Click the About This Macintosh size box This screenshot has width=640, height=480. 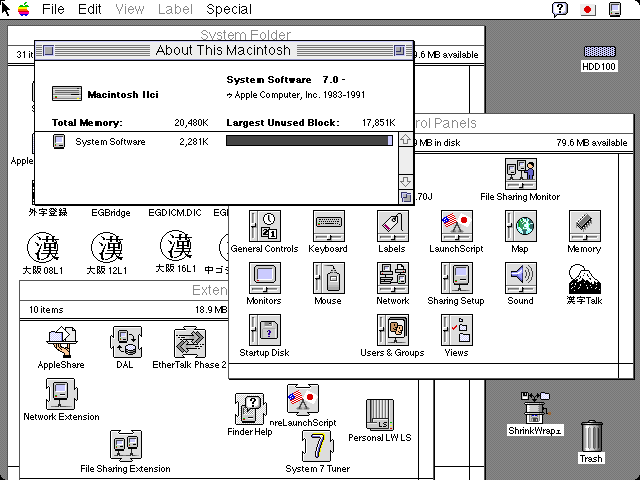click(406, 197)
